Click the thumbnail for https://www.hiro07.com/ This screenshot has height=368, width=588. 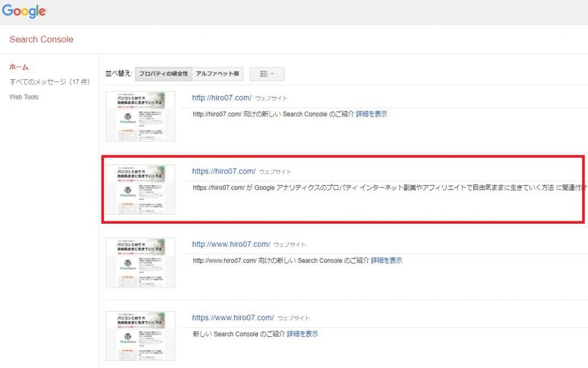(x=140, y=336)
